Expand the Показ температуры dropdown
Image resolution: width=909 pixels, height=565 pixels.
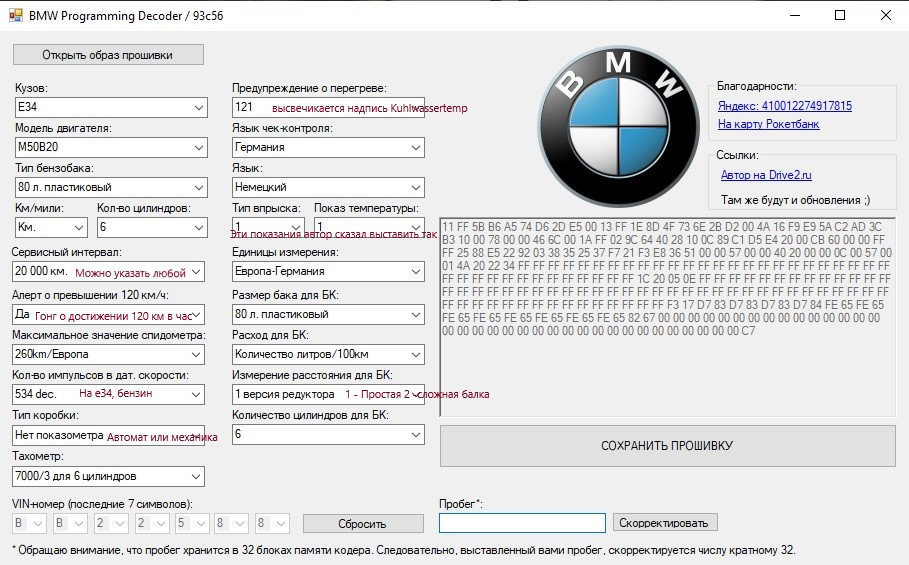(x=369, y=227)
